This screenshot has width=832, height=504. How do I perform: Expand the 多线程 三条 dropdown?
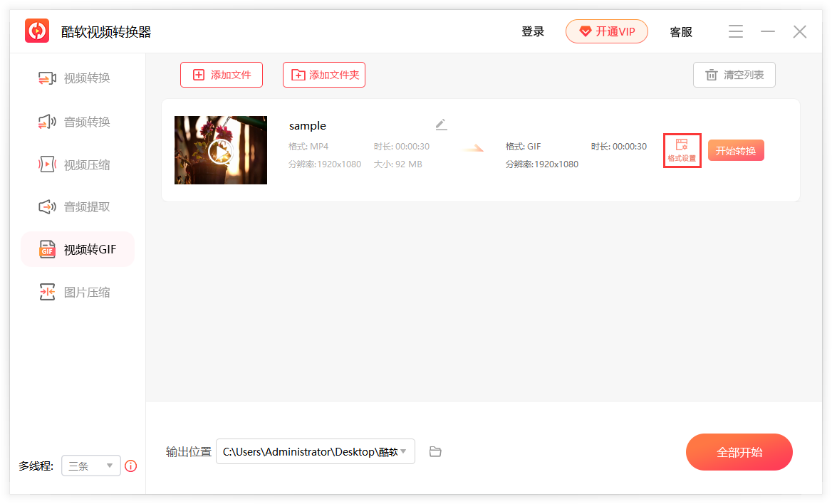click(x=90, y=466)
